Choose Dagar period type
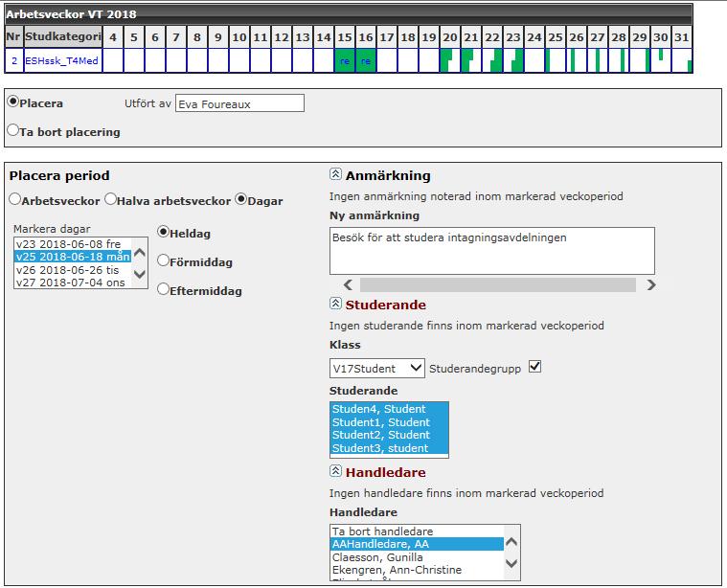727x588 pixels. pos(240,199)
